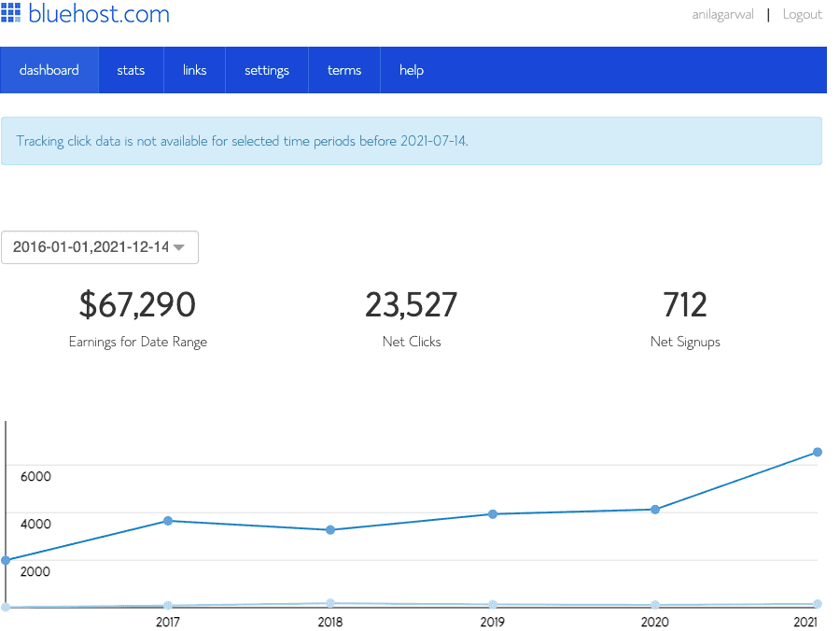Click the 2019 x-axis label
The width and height of the screenshot is (840, 631).
point(492,622)
